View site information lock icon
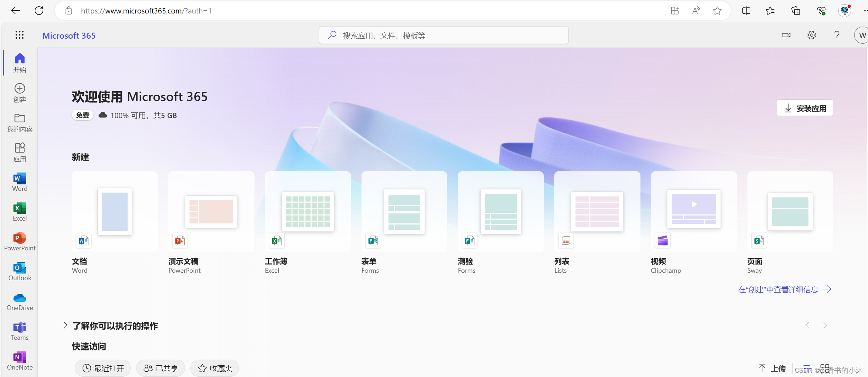Screen dimensions: 868x377 click(69, 11)
